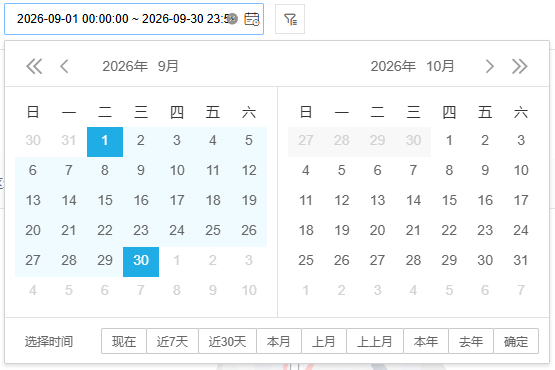Go to previous month arrow
The image size is (555, 370).
pyautogui.click(x=64, y=66)
